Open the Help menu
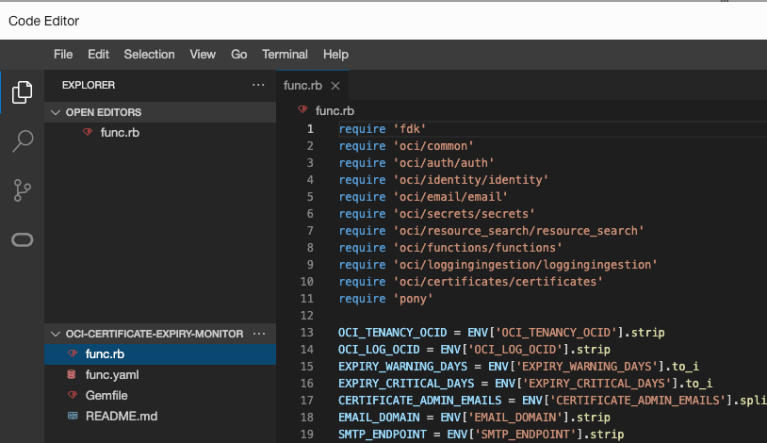The width and height of the screenshot is (767, 443). click(x=335, y=54)
